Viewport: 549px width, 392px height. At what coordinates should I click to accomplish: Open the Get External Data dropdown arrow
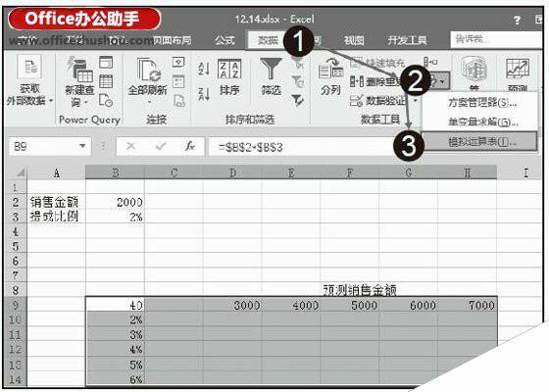coord(51,101)
